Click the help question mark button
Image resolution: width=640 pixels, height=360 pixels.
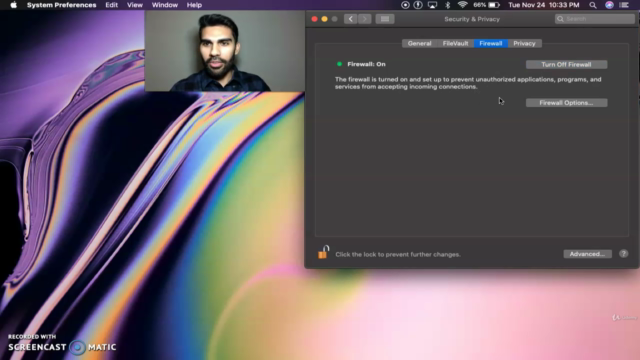pyautogui.click(x=623, y=253)
